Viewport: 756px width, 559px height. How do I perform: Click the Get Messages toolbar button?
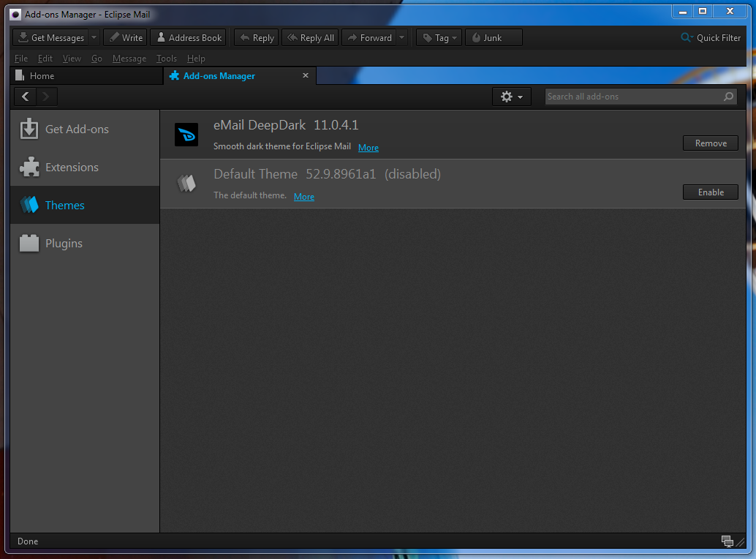point(50,38)
